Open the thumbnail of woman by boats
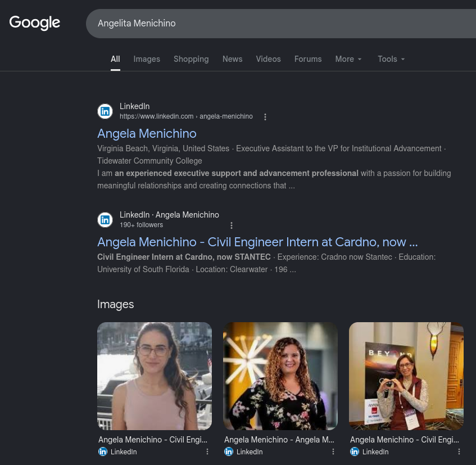Screen dimensions: 476x465 [155, 376]
